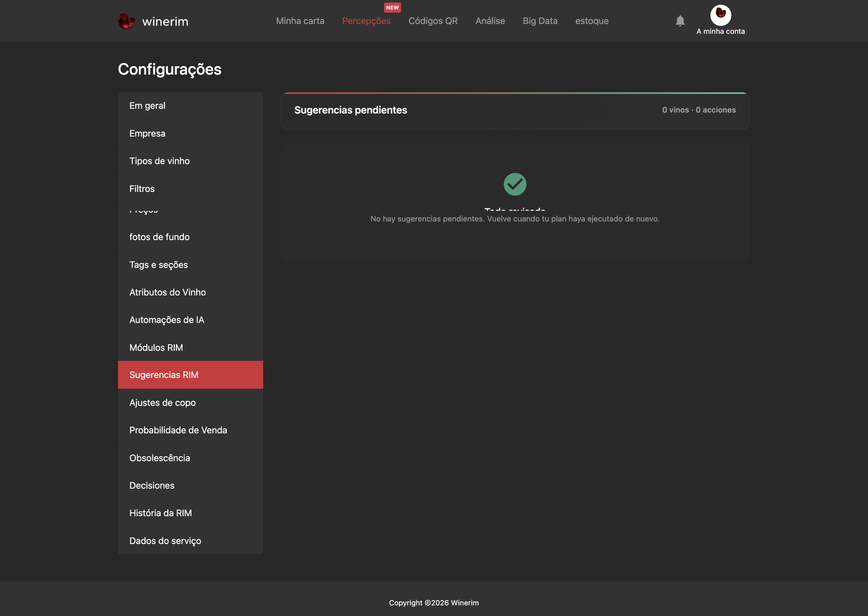Screen dimensions: 868x616
Task: Click 'No hay sugerencias pendientes' message
Action: pos(515,219)
